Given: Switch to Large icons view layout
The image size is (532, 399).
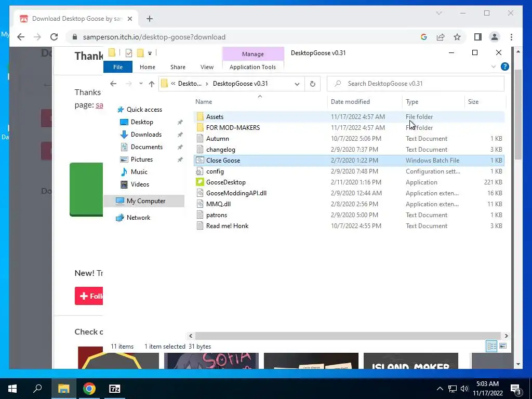Looking at the screenshot, I should (503, 346).
